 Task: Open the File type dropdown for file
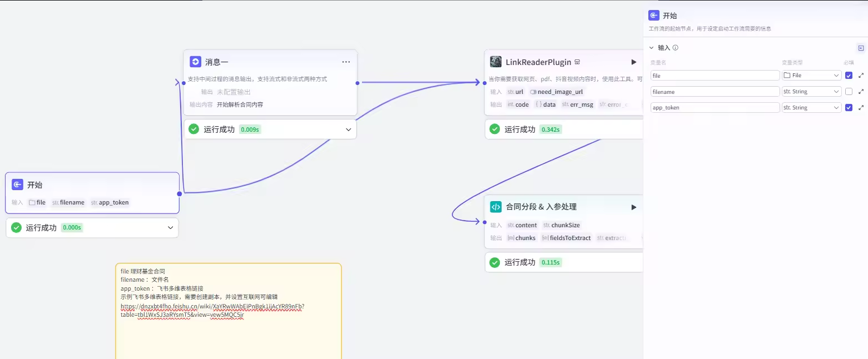811,75
